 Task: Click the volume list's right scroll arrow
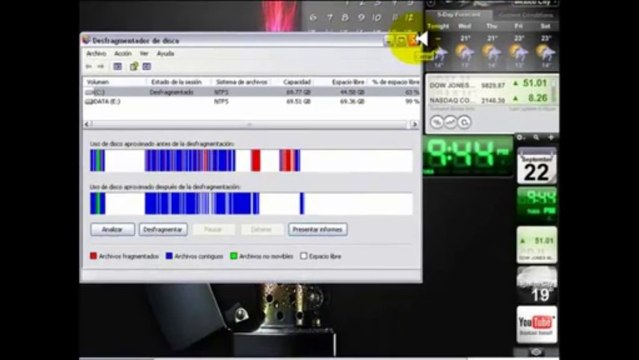tap(415, 124)
